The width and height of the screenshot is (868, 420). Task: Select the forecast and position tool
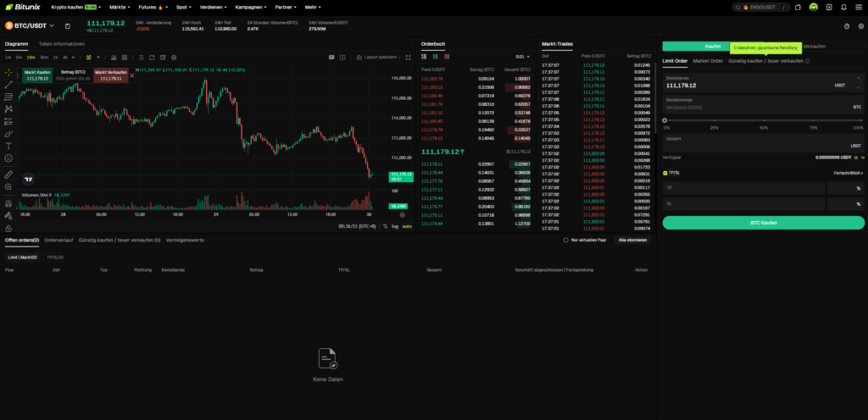(8, 121)
